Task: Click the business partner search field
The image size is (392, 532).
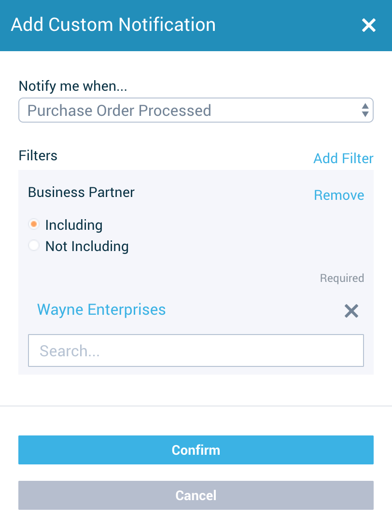Action: (196, 350)
